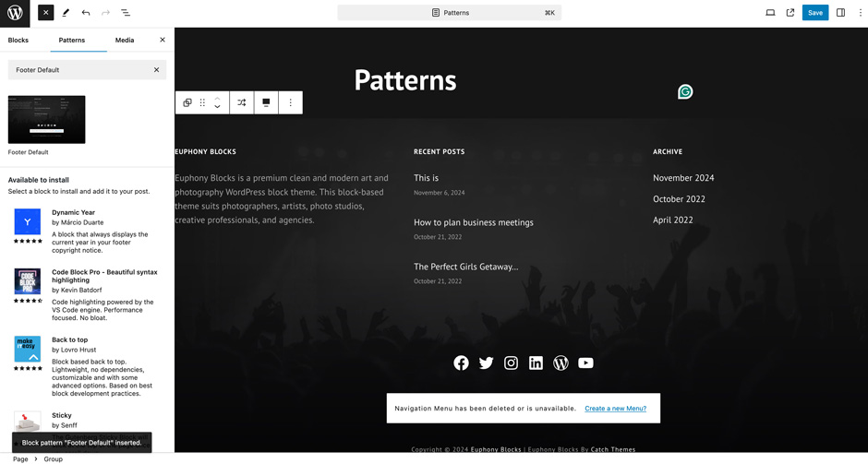The image size is (868, 464).
Task: Switch to the Media tab
Action: click(x=125, y=40)
